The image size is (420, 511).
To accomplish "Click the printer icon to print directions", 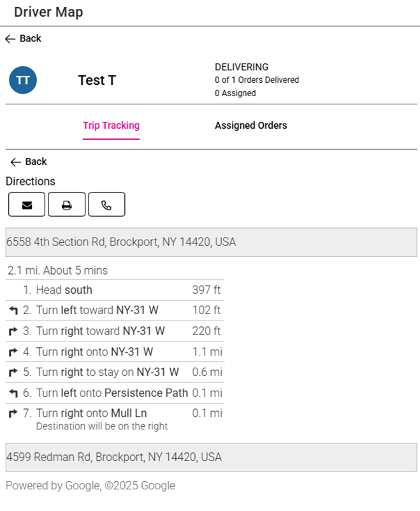I will coord(66,205).
